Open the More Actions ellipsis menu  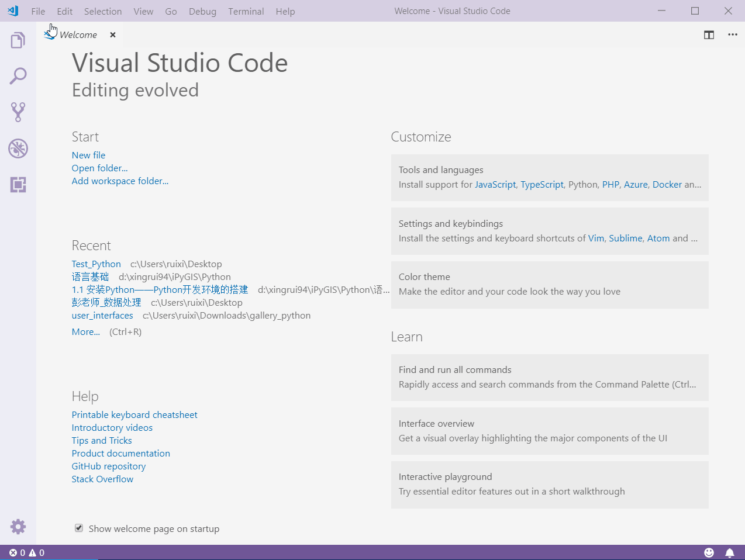[x=733, y=35]
